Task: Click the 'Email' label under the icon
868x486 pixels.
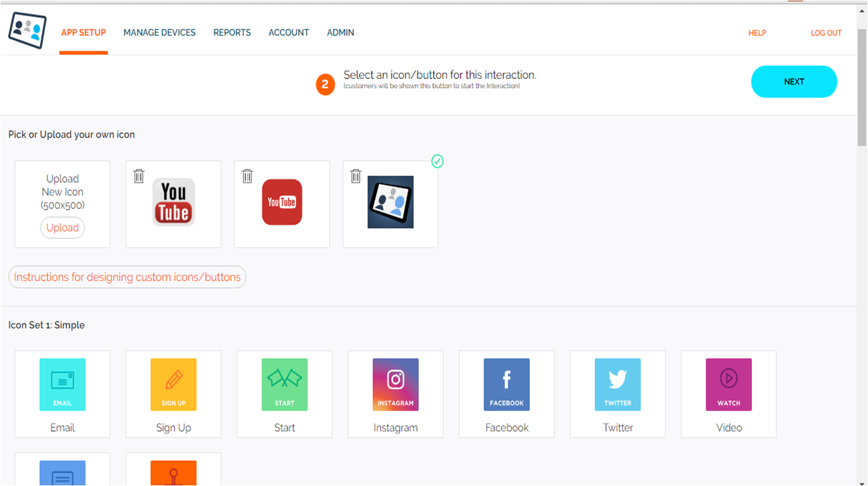Action: coord(63,428)
